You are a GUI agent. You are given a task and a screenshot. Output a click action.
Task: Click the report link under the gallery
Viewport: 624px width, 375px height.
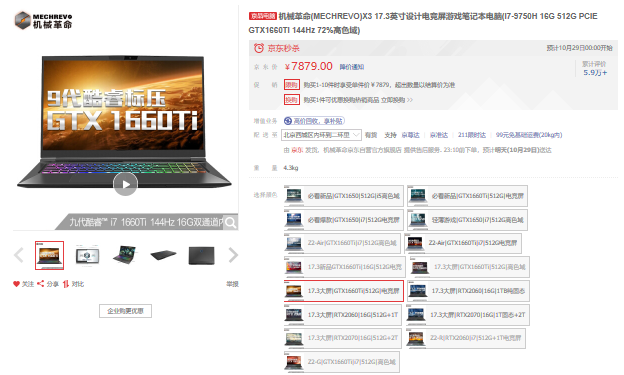click(x=232, y=284)
